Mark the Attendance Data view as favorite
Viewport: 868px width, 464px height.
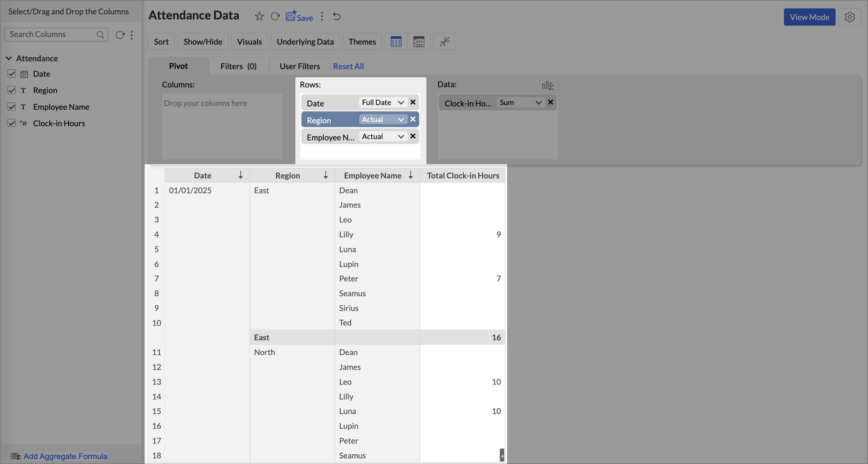pos(259,17)
